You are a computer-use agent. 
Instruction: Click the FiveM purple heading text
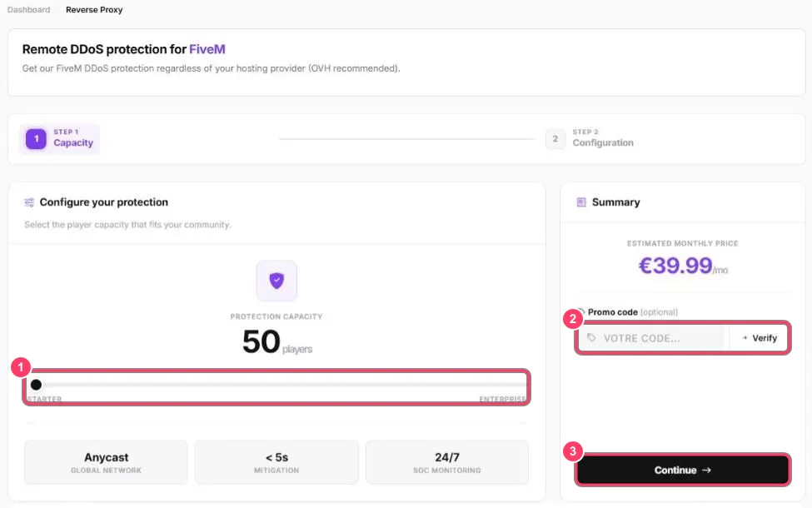[x=207, y=49]
